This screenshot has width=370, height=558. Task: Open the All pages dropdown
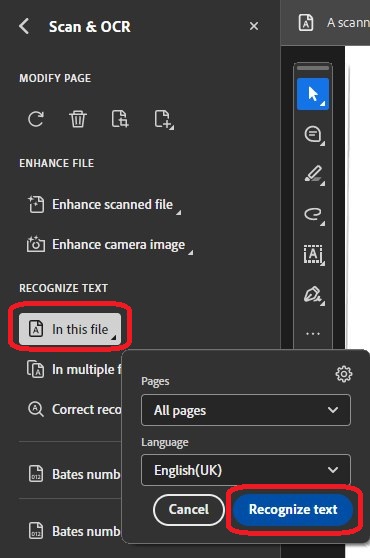pos(246,410)
